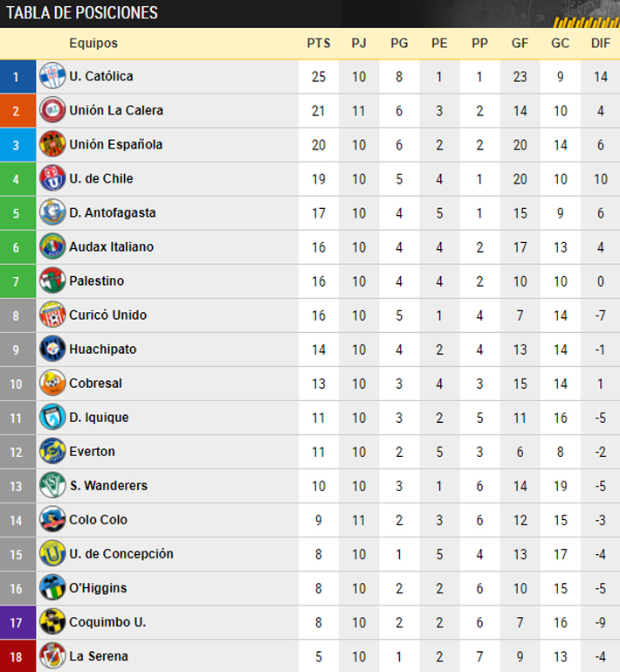Screen dimensions: 620x672
Task: Click the O'Higgins team name
Action: [x=99, y=588]
